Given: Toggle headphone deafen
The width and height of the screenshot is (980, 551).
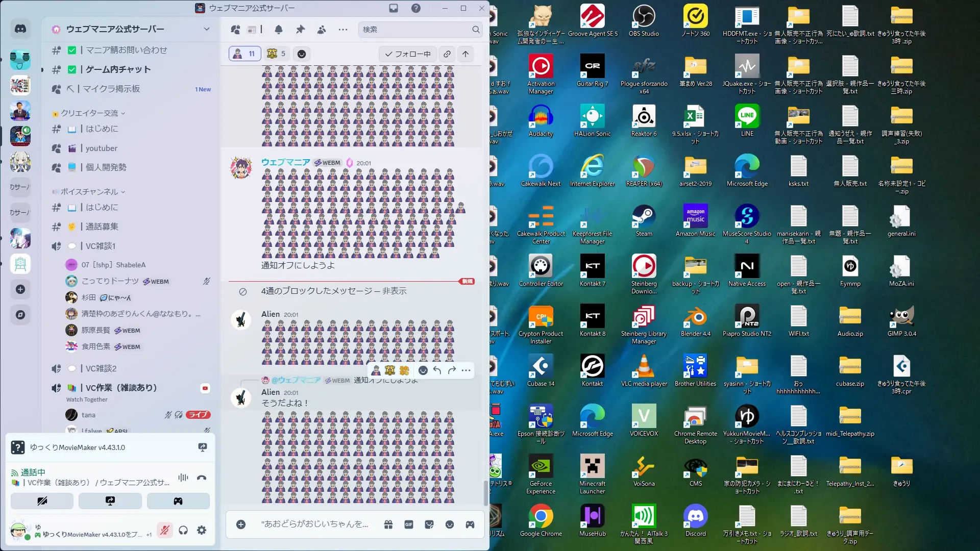Looking at the screenshot, I should point(183,531).
